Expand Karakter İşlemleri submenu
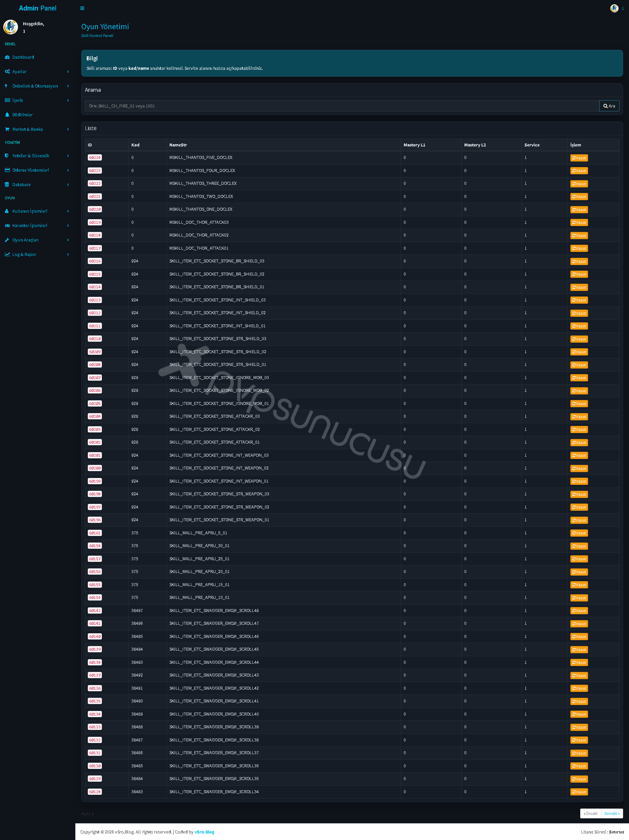Screen dimensions: 629x840 coord(37,226)
